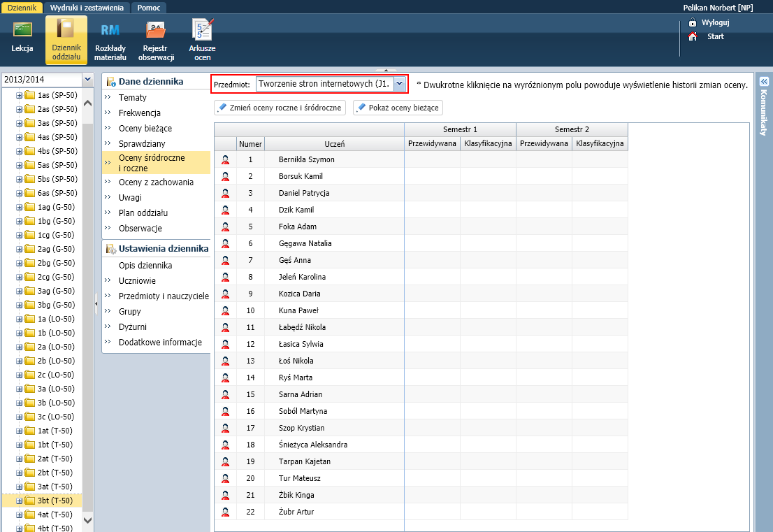Click student icon for Żubr Artur
This screenshot has width=773, height=532.
click(x=225, y=511)
